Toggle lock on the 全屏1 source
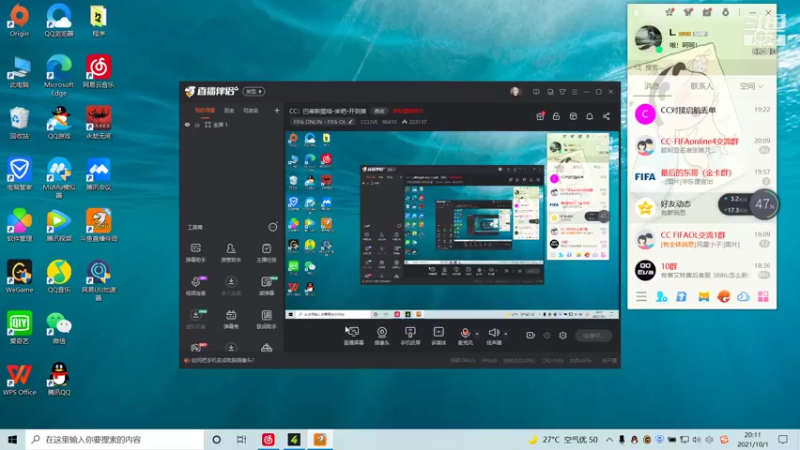 [x=197, y=125]
